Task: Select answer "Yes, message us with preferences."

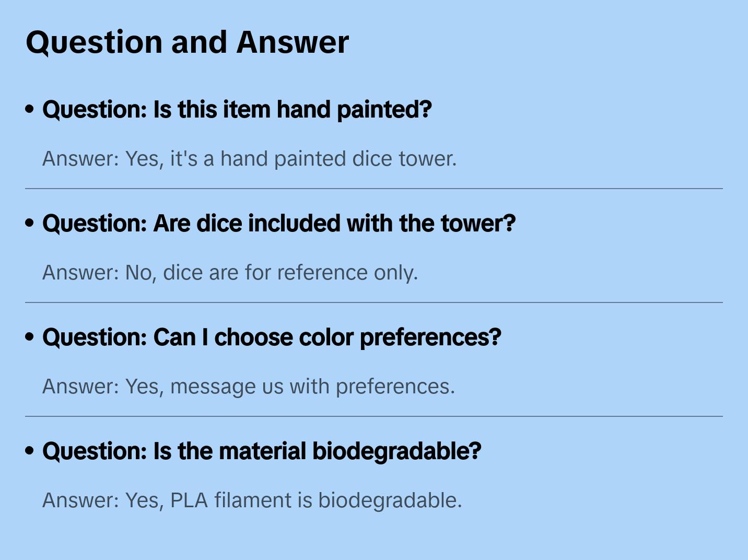Action: coord(249,387)
